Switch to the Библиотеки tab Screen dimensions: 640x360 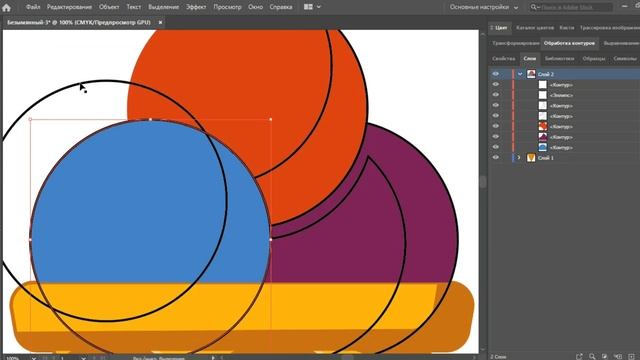[x=560, y=58]
